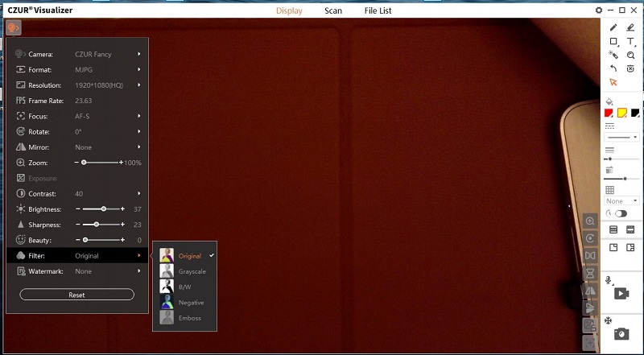Open the File List tab

pyautogui.click(x=378, y=10)
